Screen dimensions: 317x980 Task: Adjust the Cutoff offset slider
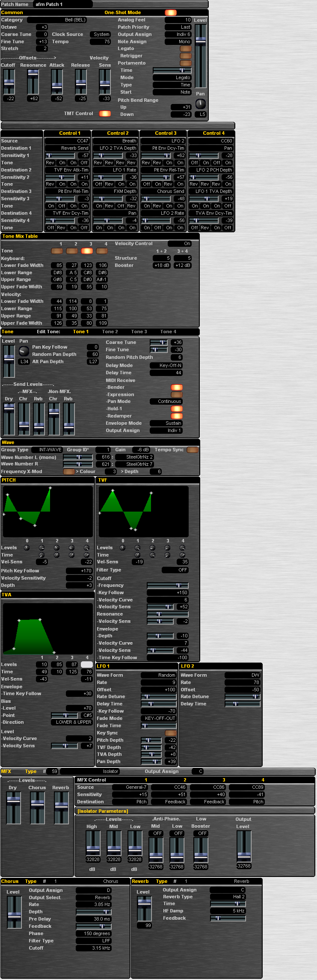coord(9,82)
